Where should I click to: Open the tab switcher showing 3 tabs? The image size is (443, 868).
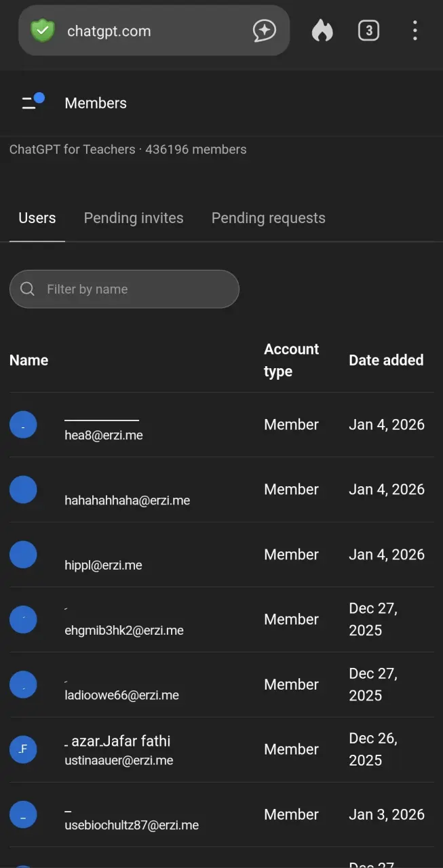coord(368,31)
